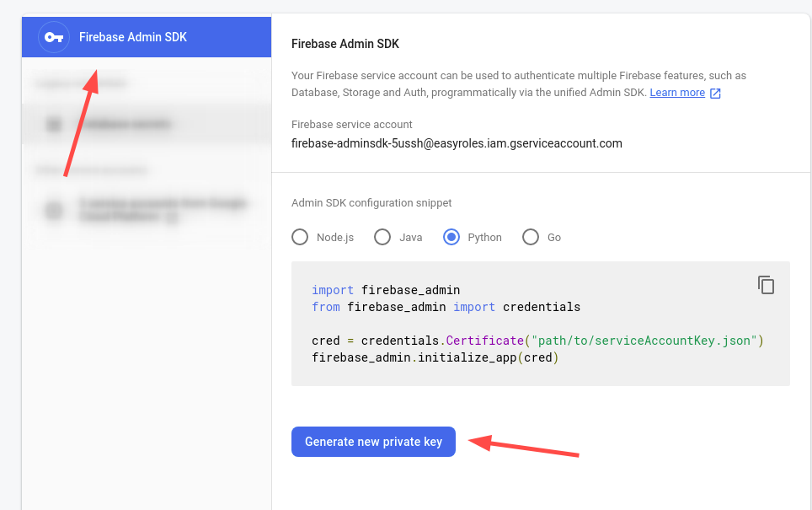Click the external link icon after Learn more
Image resolution: width=812 pixels, height=510 pixels.
coord(715,94)
